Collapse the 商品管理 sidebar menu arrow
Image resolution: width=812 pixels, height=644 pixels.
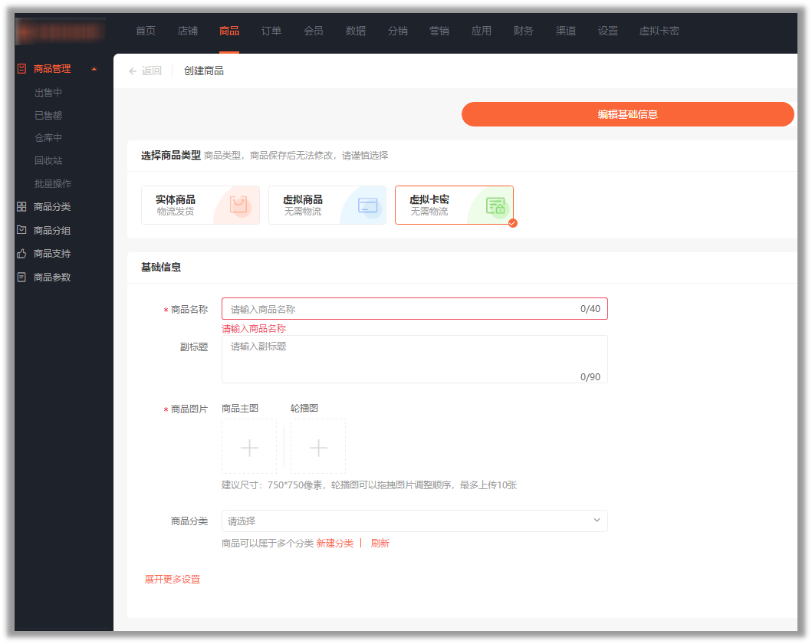point(94,69)
